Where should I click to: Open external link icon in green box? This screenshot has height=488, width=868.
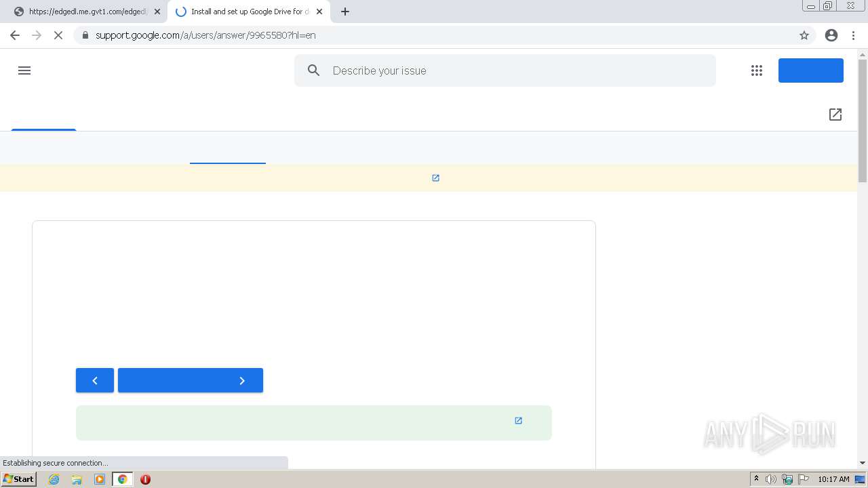518,420
